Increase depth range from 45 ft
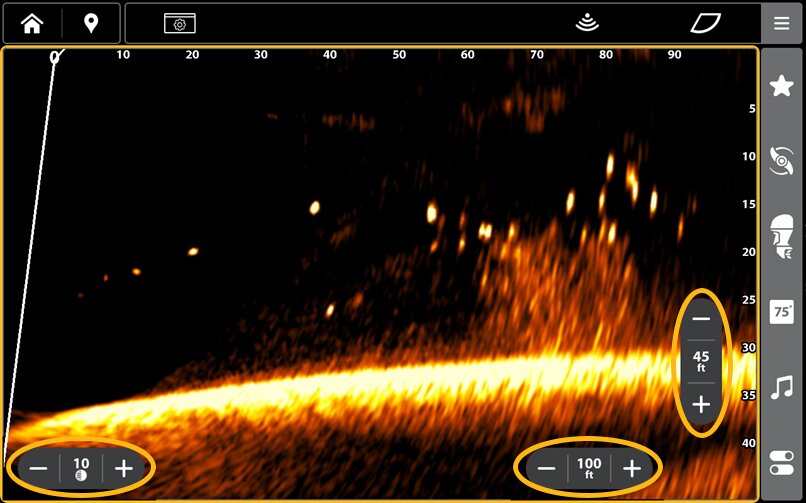The height and width of the screenshot is (503, 806). [x=701, y=405]
